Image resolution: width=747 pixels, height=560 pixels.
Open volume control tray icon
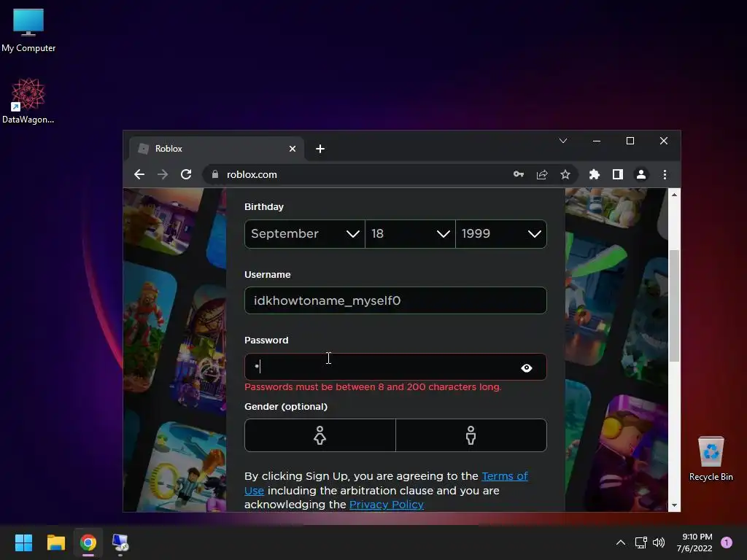click(659, 542)
